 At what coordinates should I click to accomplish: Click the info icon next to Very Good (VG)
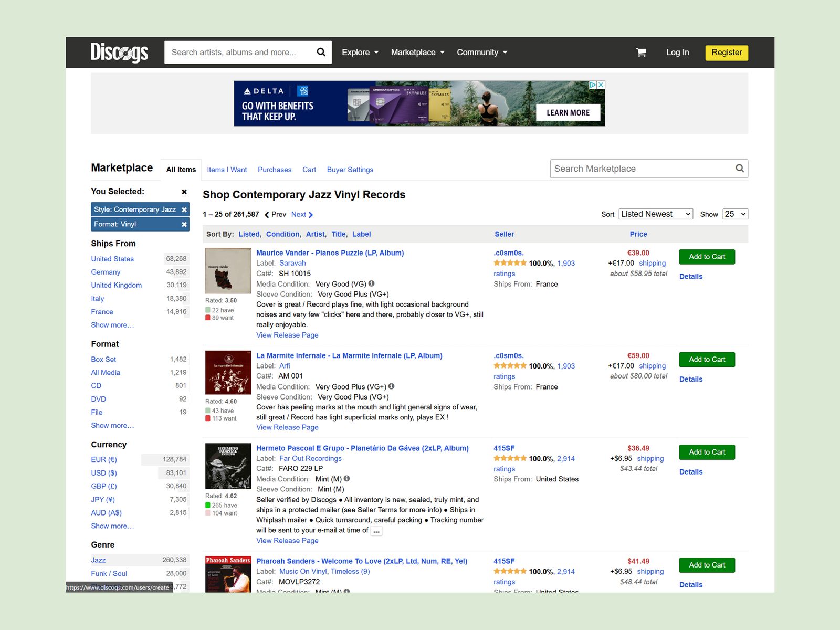pos(372,283)
